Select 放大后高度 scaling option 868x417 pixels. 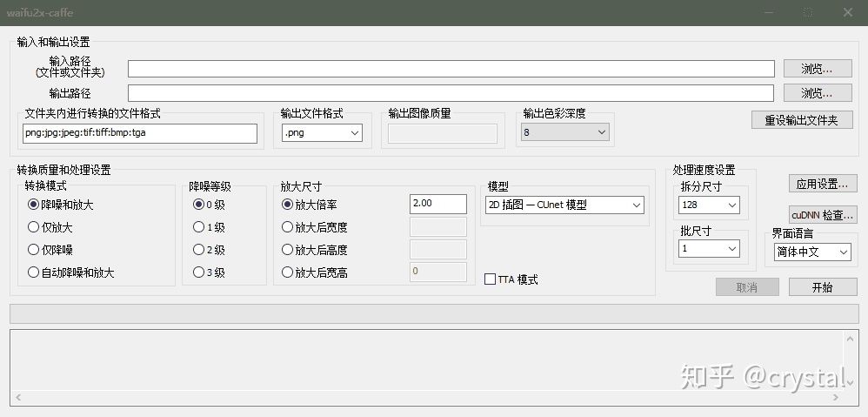315,250
